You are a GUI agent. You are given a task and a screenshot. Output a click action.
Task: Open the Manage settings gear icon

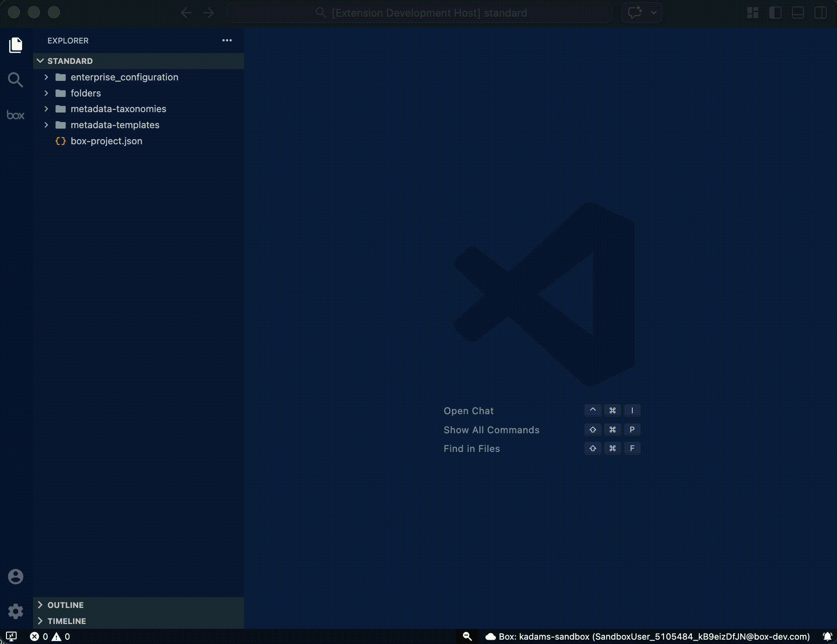point(16,611)
